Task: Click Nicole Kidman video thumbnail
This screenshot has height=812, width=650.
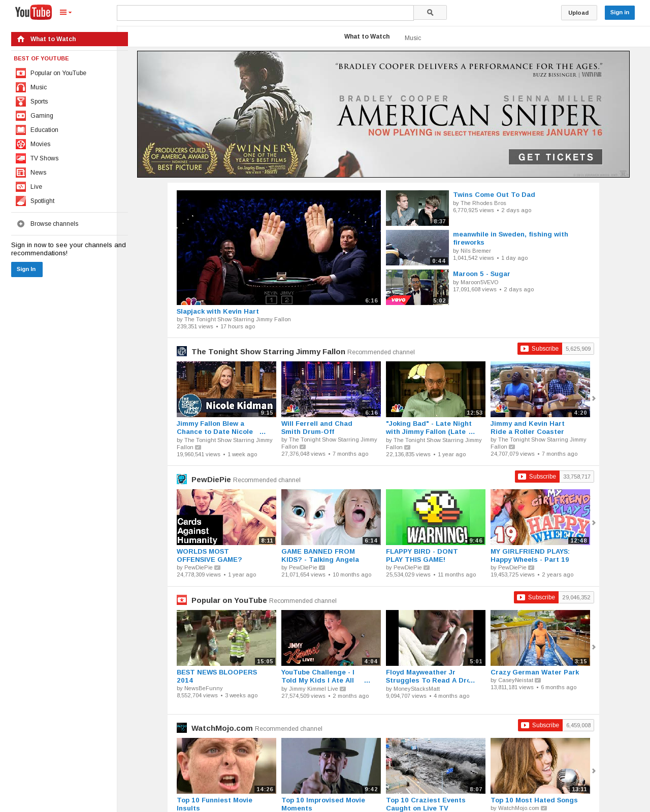Action: tap(226, 389)
